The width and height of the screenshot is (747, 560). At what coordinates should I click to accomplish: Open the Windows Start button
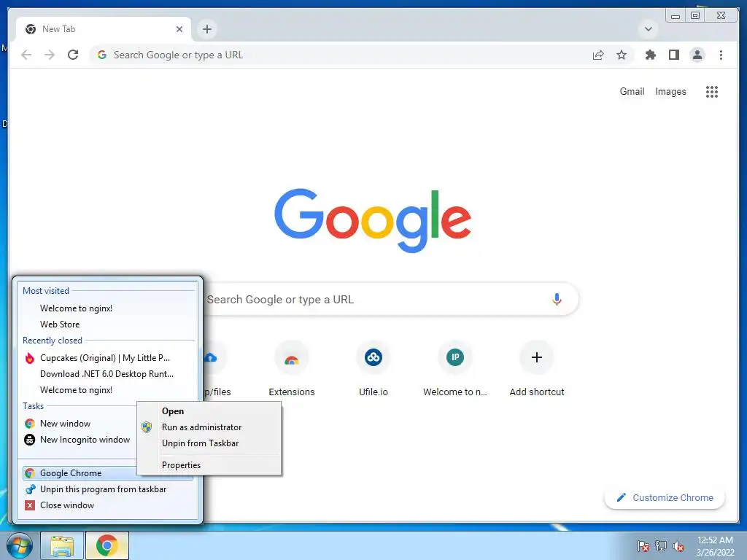point(20,545)
